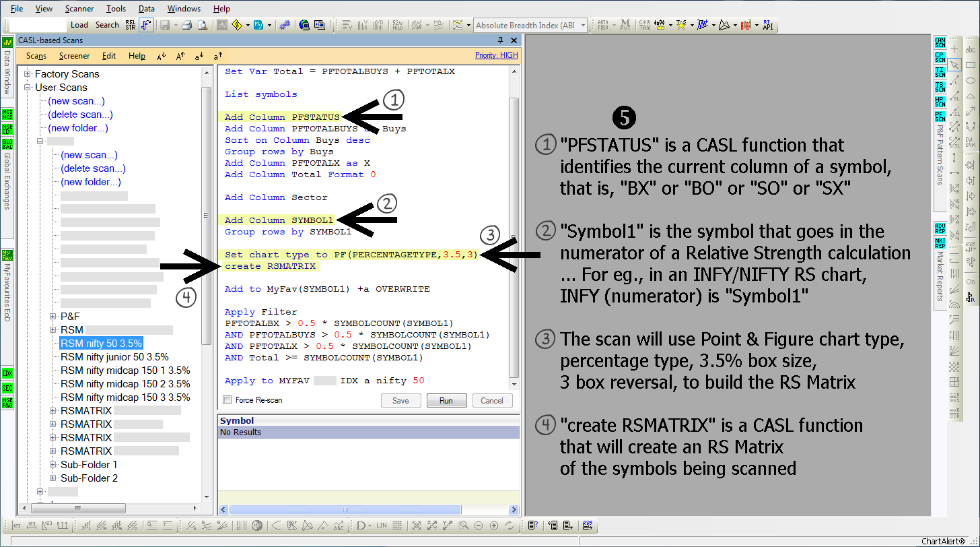
Task: Click the NSE CD exchange icon
Action: coord(7,129)
